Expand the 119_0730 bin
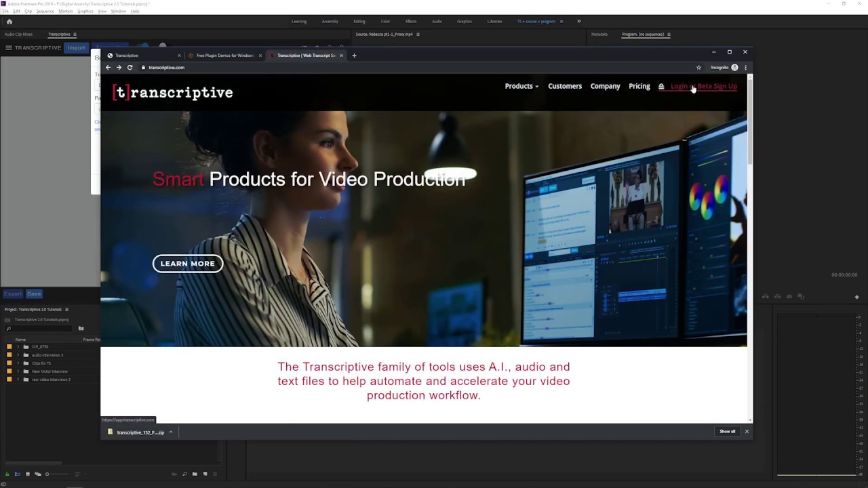The width and height of the screenshot is (868, 488). (18, 346)
